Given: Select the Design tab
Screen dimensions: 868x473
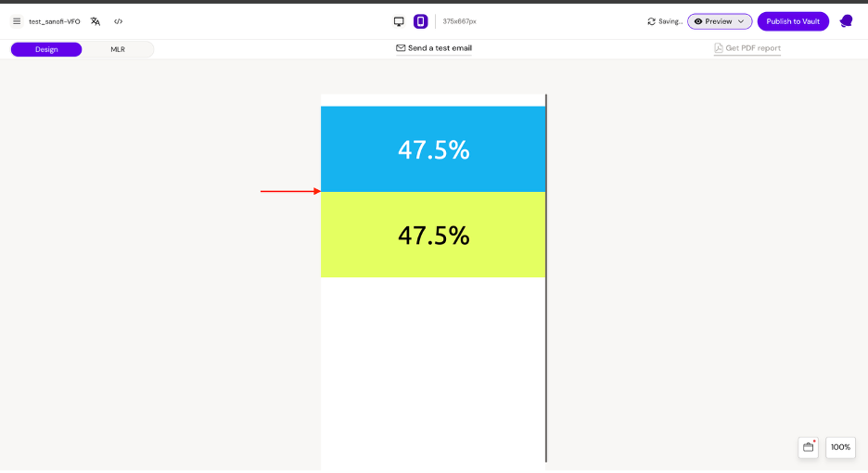Looking at the screenshot, I should [x=46, y=49].
